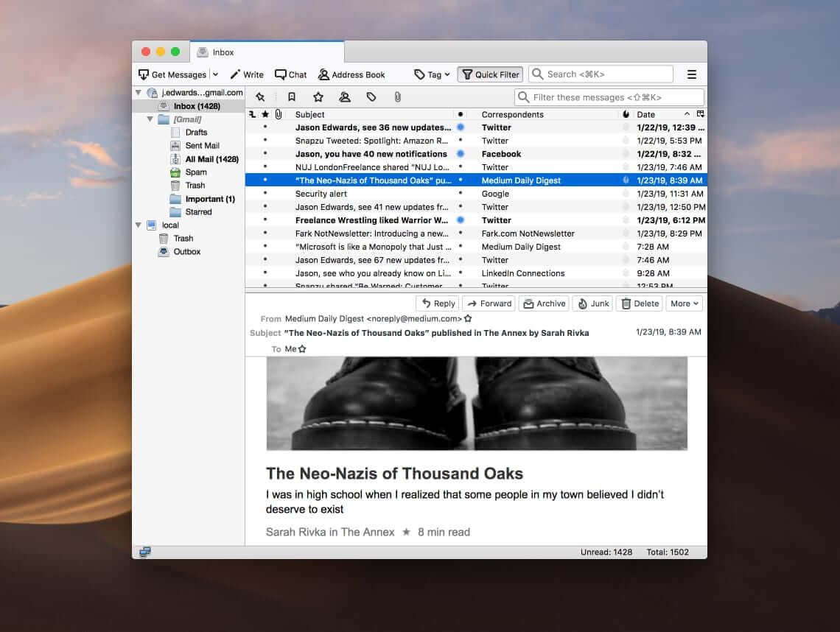Screen dimensions: 840x632
Task: Reply to the open message
Action: (x=438, y=303)
